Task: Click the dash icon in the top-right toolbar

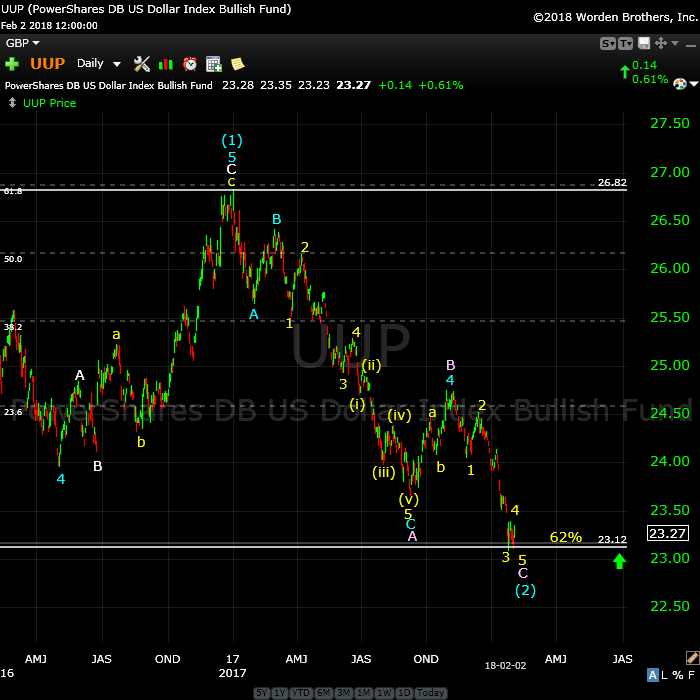Action: coord(691,46)
